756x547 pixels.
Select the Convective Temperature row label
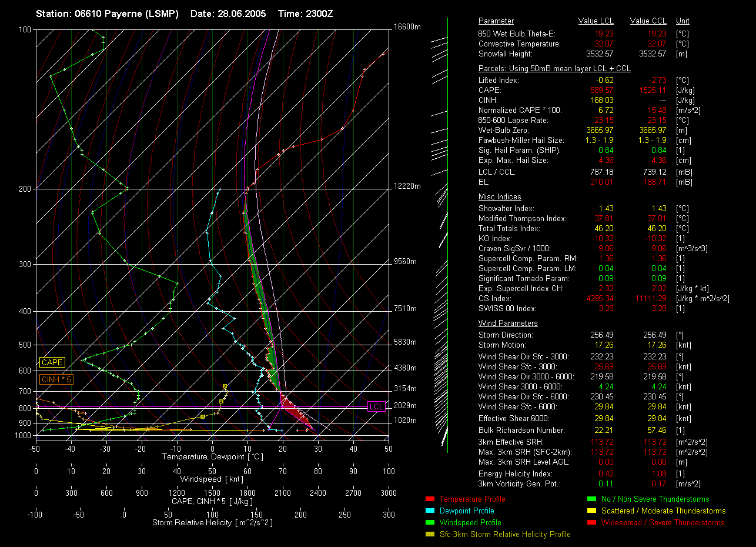coord(520,44)
